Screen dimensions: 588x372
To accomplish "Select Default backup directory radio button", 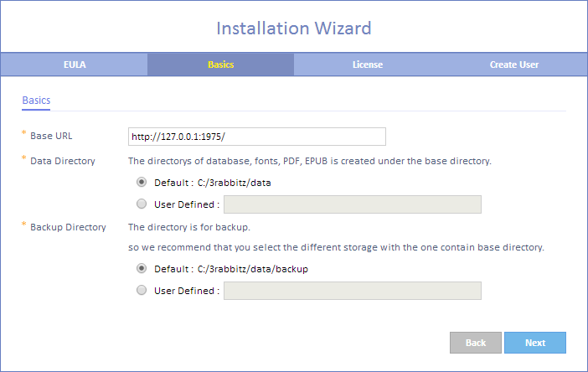I will click(x=142, y=268).
